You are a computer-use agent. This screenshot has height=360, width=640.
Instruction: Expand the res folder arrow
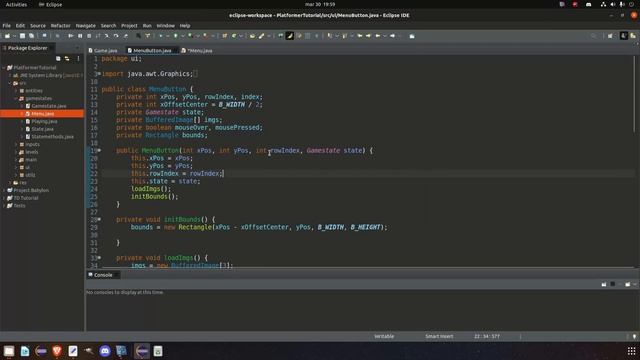(10, 183)
